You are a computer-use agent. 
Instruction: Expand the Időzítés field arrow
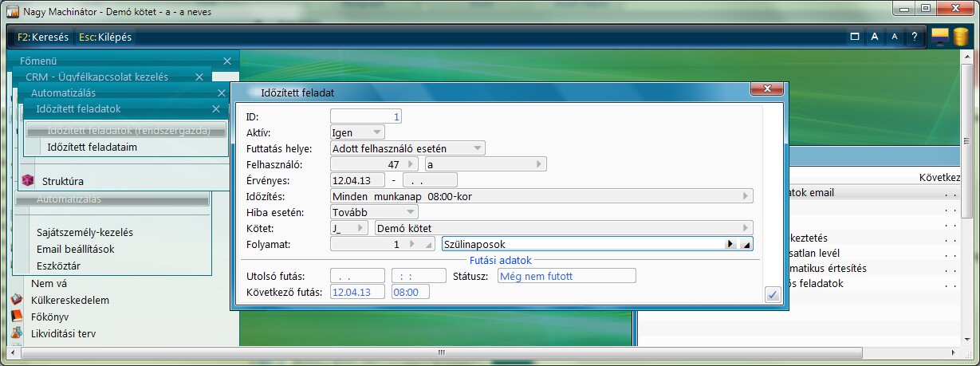[x=746, y=195]
